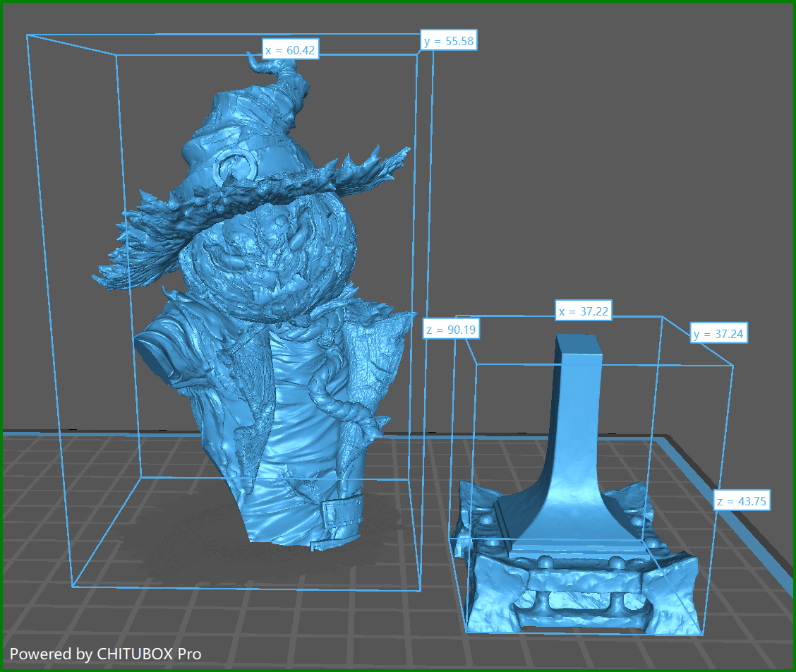The width and height of the screenshot is (796, 672).
Task: Click the flat top of the pedestal column
Action: tap(580, 342)
